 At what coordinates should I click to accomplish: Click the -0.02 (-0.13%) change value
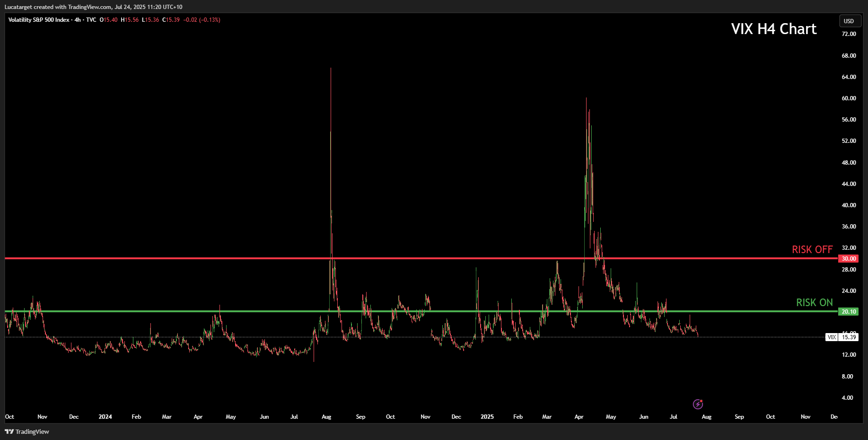(202, 20)
